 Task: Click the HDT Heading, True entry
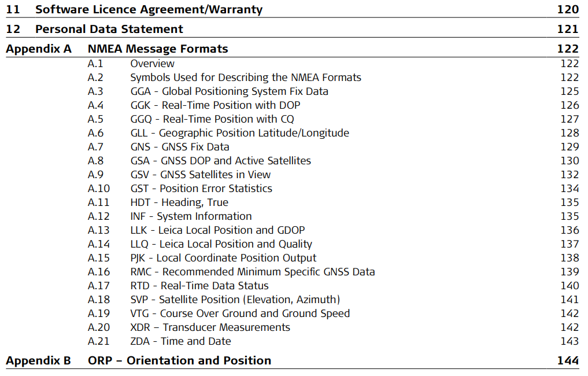(x=179, y=202)
